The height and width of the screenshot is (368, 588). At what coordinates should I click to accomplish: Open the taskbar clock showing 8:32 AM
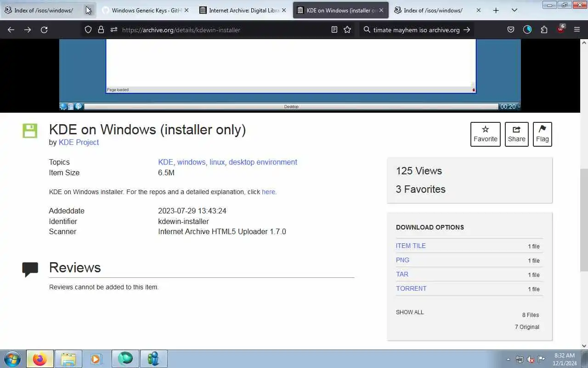point(565,359)
